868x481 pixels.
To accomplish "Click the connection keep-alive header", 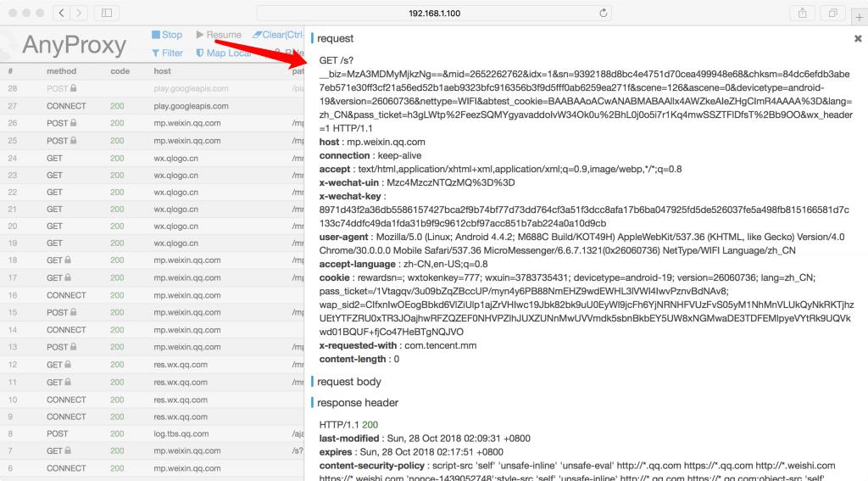I will (370, 156).
